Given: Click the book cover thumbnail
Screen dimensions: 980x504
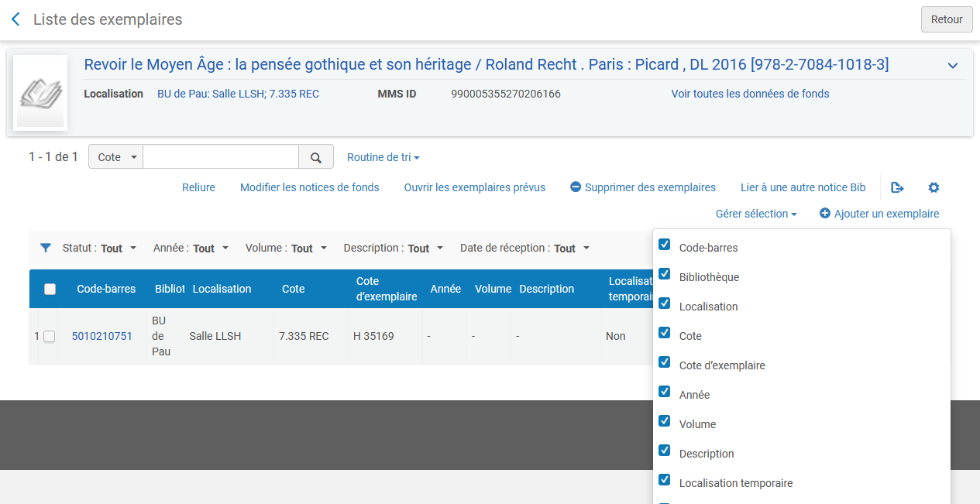Looking at the screenshot, I should pos(40,93).
